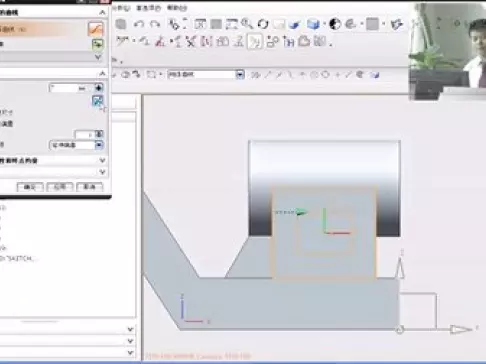The height and width of the screenshot is (364, 486).
Task: Open the 帮助 Help menu
Action: [x=177, y=8]
